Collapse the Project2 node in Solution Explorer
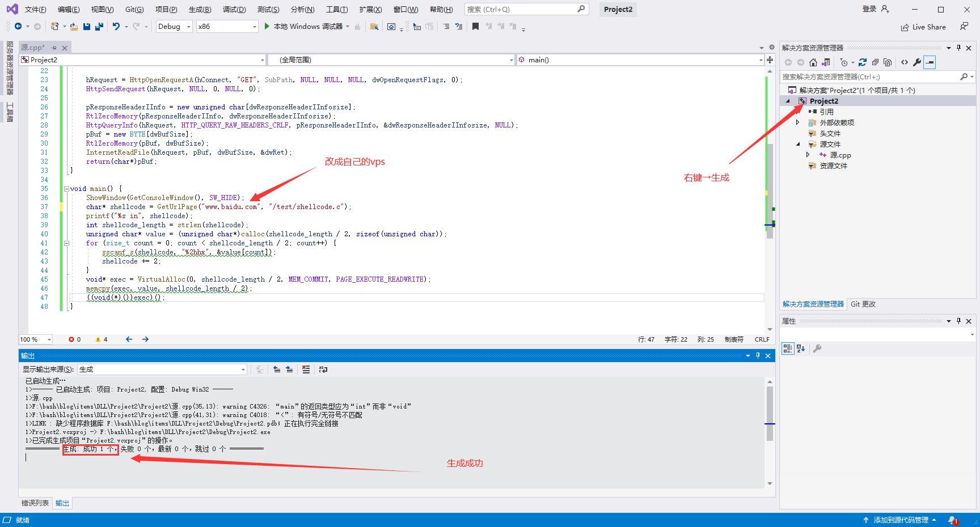 pyautogui.click(x=788, y=101)
